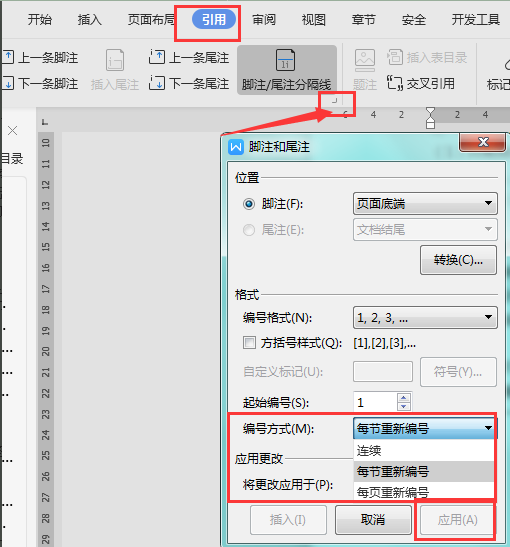Switch to the 审阅 ribbon tab
The width and height of the screenshot is (510, 547).
pyautogui.click(x=264, y=20)
